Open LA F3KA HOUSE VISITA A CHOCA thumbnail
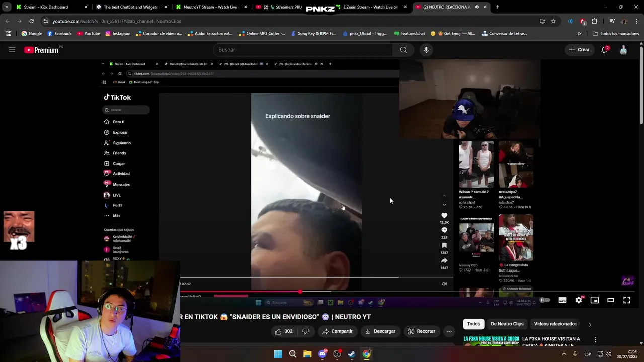Screen dimensions: 644x362 491,340
